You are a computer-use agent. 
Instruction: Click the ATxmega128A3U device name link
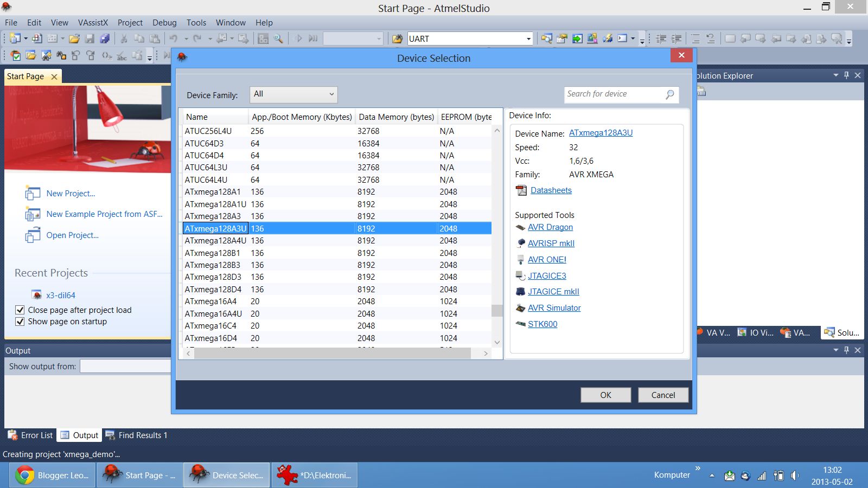(601, 133)
